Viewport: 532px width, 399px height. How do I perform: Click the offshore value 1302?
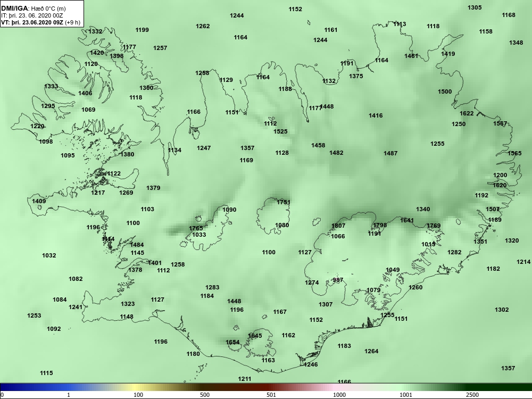click(502, 310)
